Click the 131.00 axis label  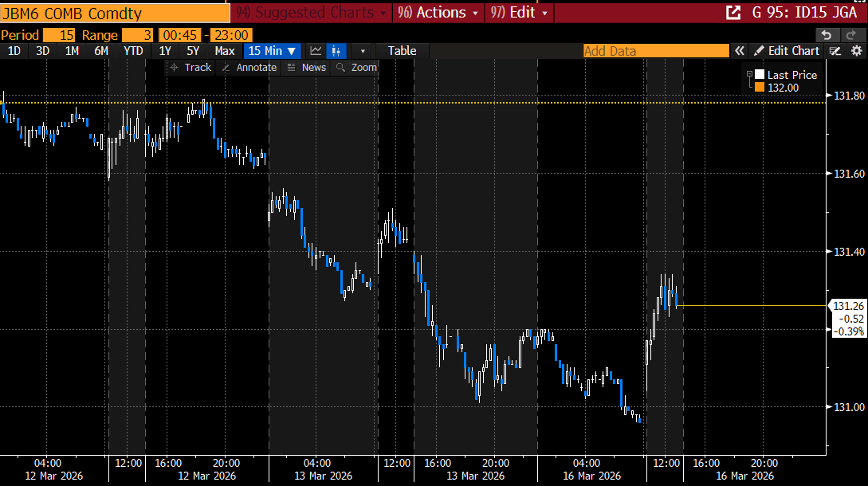tap(849, 407)
